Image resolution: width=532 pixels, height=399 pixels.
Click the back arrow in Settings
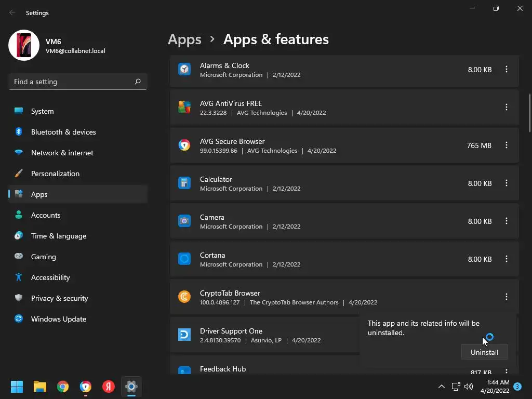[x=12, y=12]
